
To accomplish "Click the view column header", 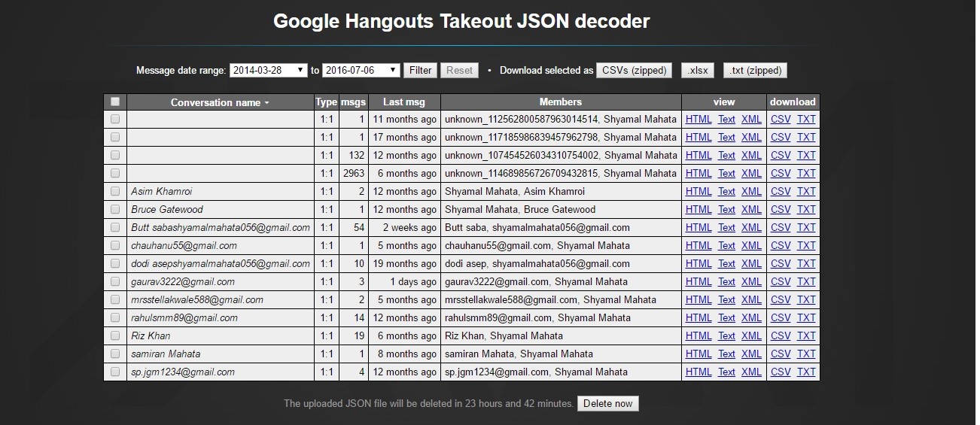I will (724, 102).
